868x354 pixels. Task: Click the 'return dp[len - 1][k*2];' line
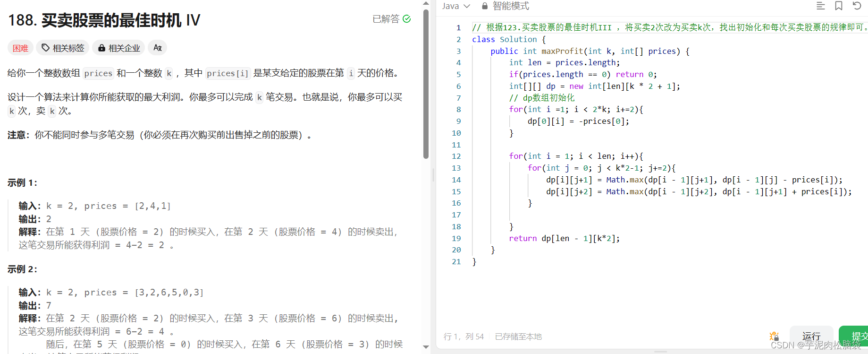pos(565,238)
